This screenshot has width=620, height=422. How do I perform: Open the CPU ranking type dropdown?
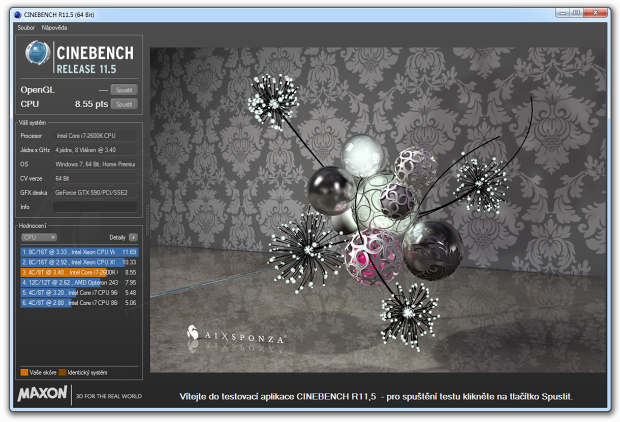pos(39,237)
